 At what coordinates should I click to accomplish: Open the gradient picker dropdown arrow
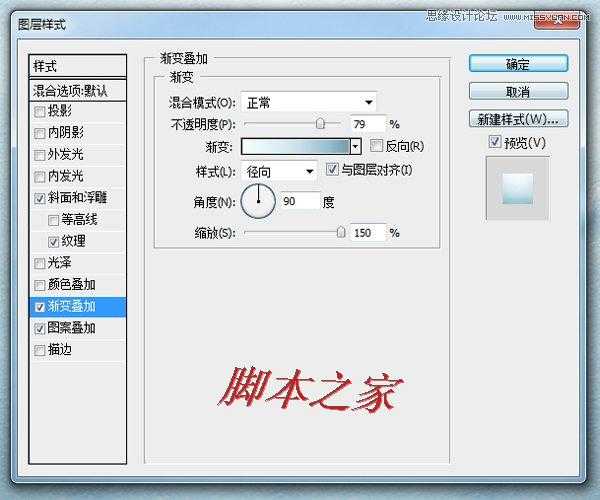coord(356,146)
